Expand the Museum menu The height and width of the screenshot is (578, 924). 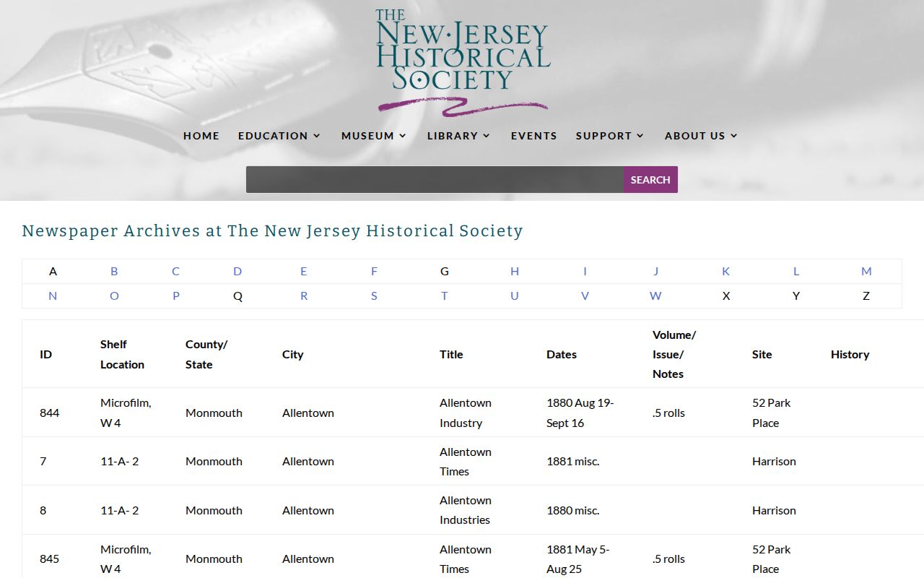(374, 136)
